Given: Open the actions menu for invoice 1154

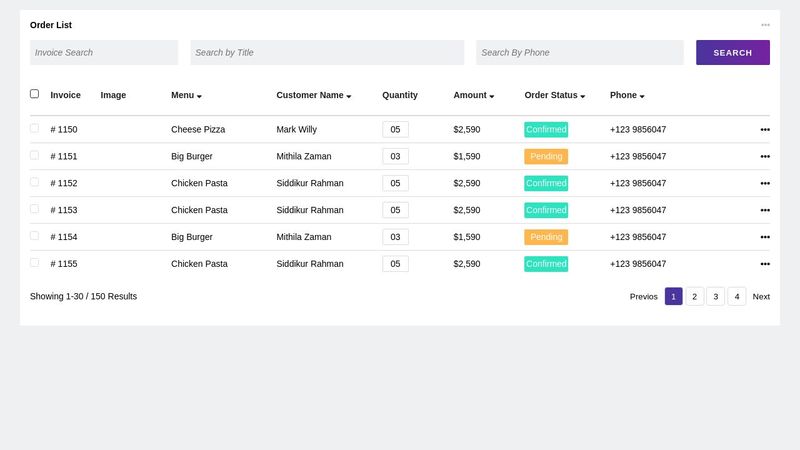Looking at the screenshot, I should pos(765,238).
